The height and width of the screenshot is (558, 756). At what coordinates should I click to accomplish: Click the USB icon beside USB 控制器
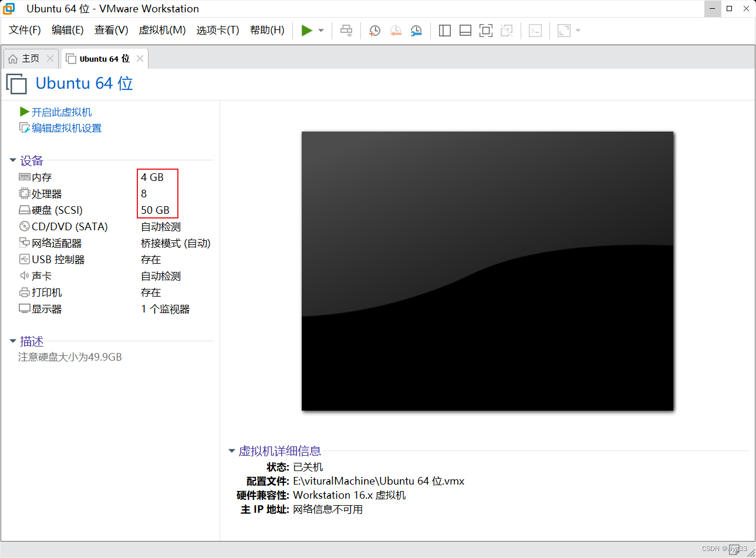25,259
